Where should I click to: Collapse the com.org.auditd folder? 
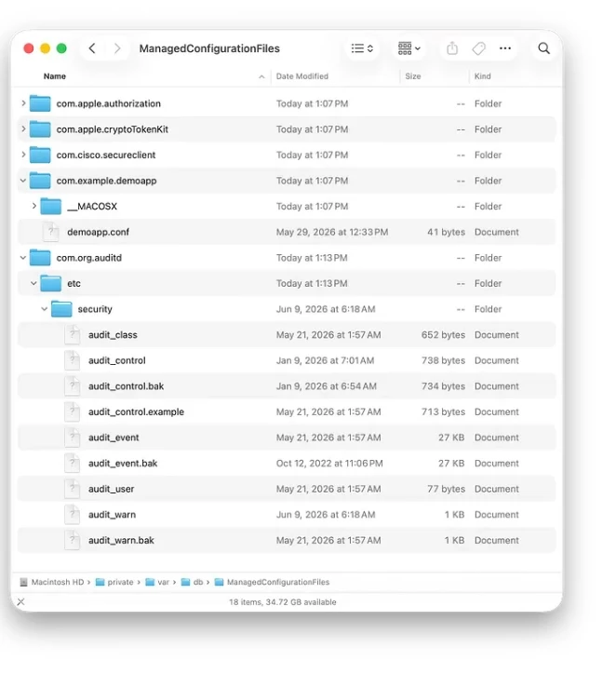23,258
